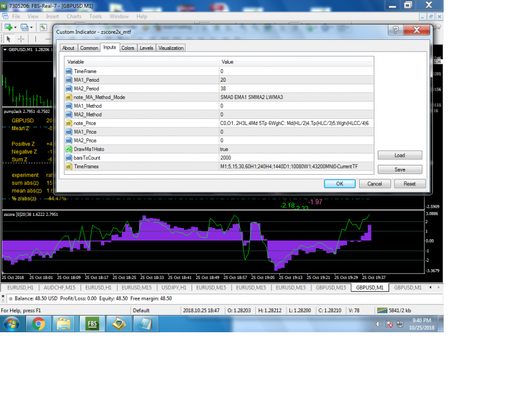Switch to the USDJPY,H1 chart tab
This screenshot has width=532, height=398.
[174, 288]
